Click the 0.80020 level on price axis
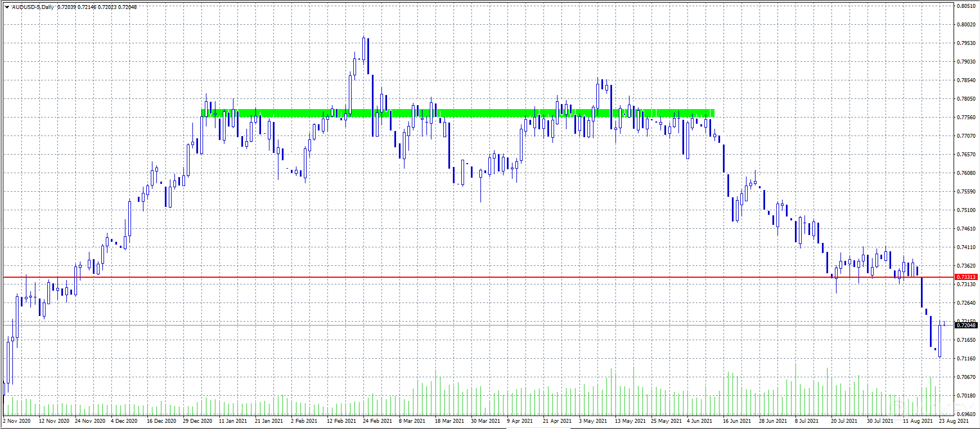 coord(966,25)
